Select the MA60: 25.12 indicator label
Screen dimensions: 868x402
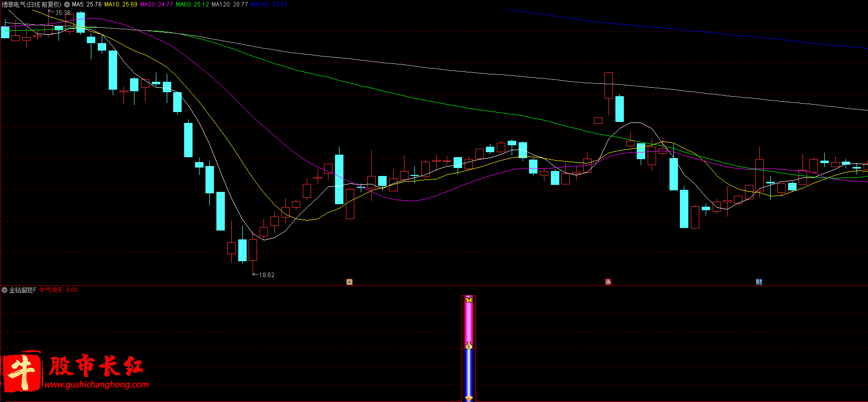point(192,4)
